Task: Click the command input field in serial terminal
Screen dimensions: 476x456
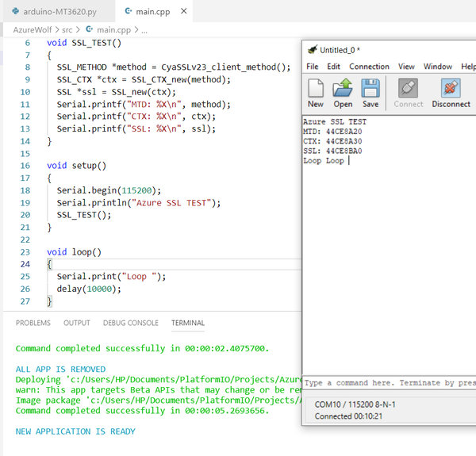Action: 390,383
